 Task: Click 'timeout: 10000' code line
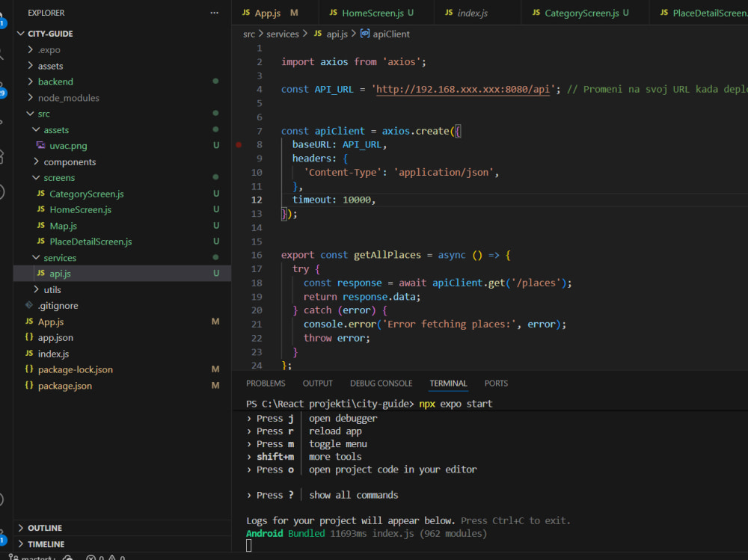coord(334,200)
